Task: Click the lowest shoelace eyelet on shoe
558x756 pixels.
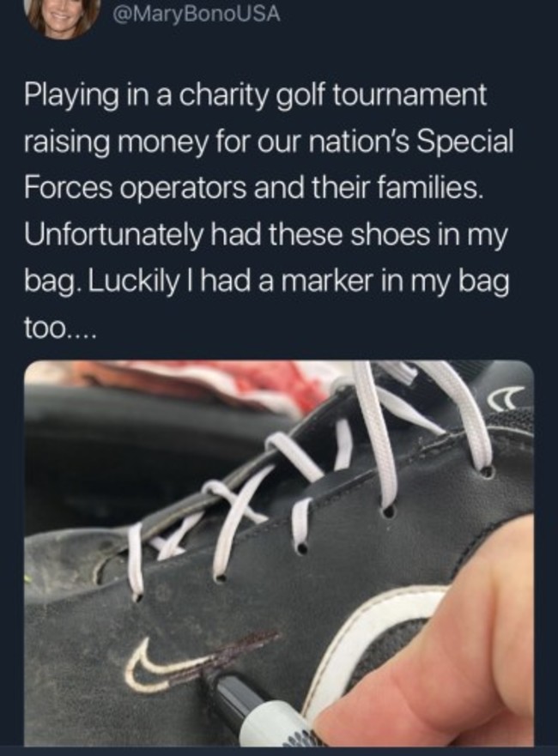Action: [137, 598]
